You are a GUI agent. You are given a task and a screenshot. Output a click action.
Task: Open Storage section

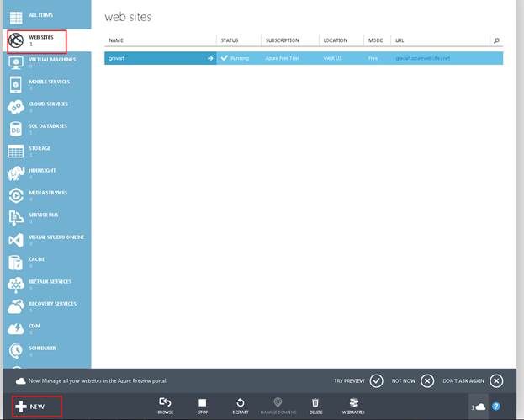(x=47, y=152)
